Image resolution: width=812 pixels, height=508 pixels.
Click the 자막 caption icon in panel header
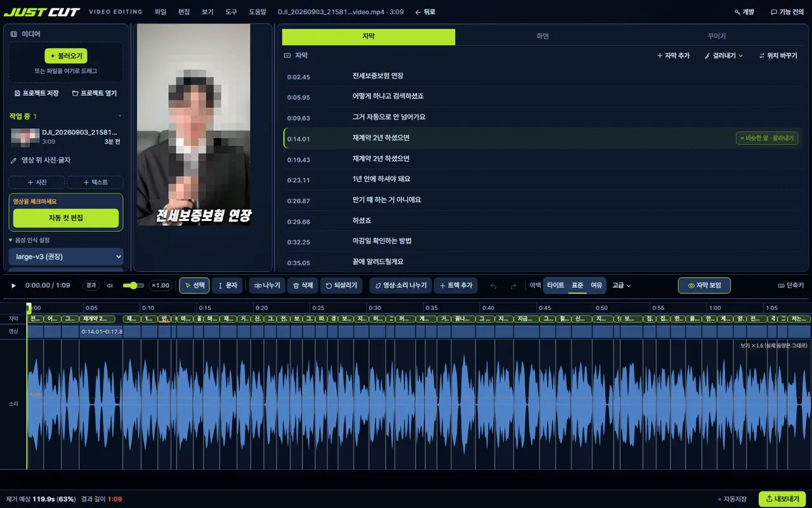(287, 56)
